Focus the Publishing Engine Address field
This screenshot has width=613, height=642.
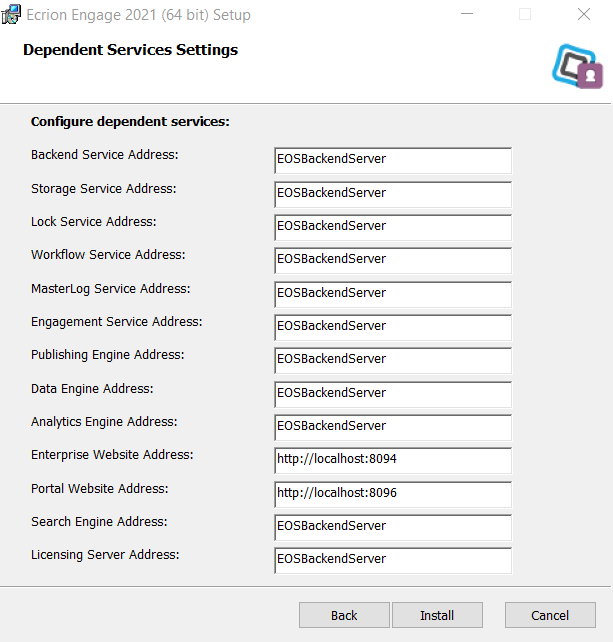click(393, 361)
